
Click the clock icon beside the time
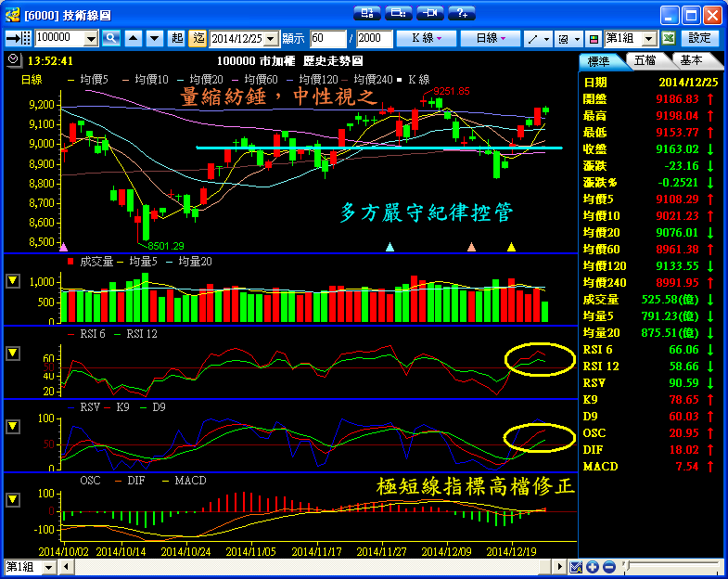(x=13, y=59)
